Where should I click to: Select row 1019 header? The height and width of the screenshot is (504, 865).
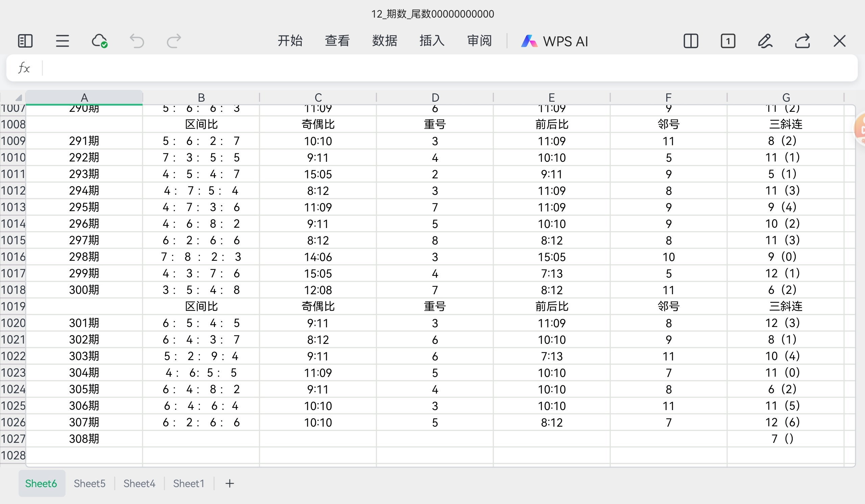(13, 306)
